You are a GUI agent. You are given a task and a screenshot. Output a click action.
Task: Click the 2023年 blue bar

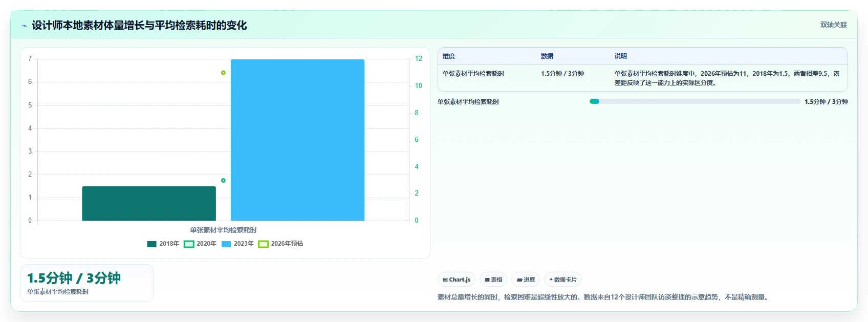[x=297, y=140]
